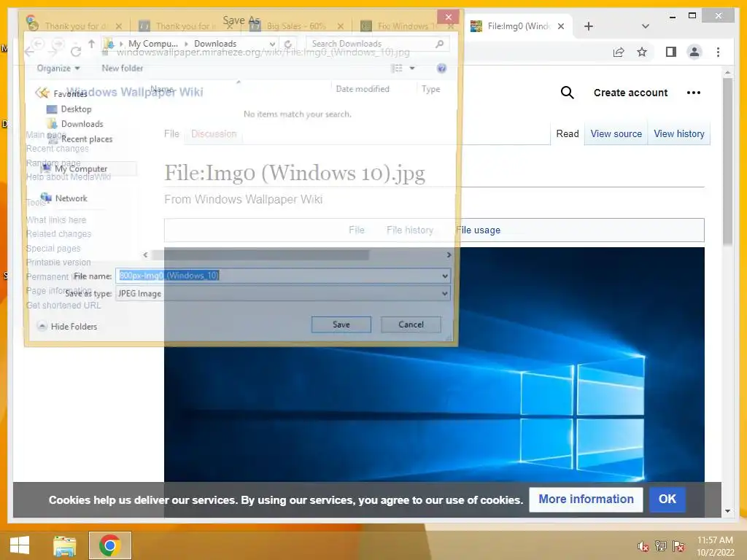Click the muted volume tray icon
The width and height of the screenshot is (747, 560).
[x=643, y=546]
